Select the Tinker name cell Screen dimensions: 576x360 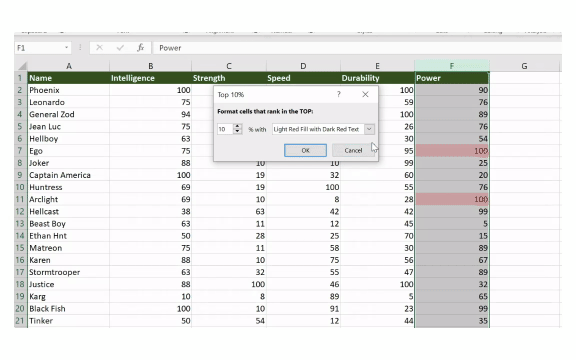[69, 321]
